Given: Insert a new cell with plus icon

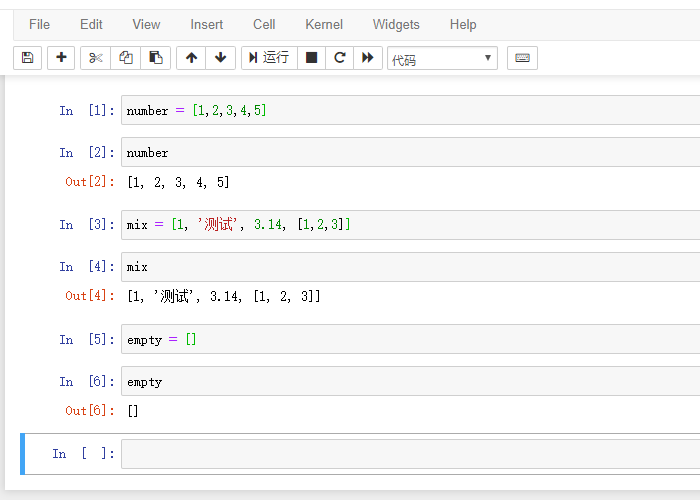Looking at the screenshot, I should click(61, 58).
